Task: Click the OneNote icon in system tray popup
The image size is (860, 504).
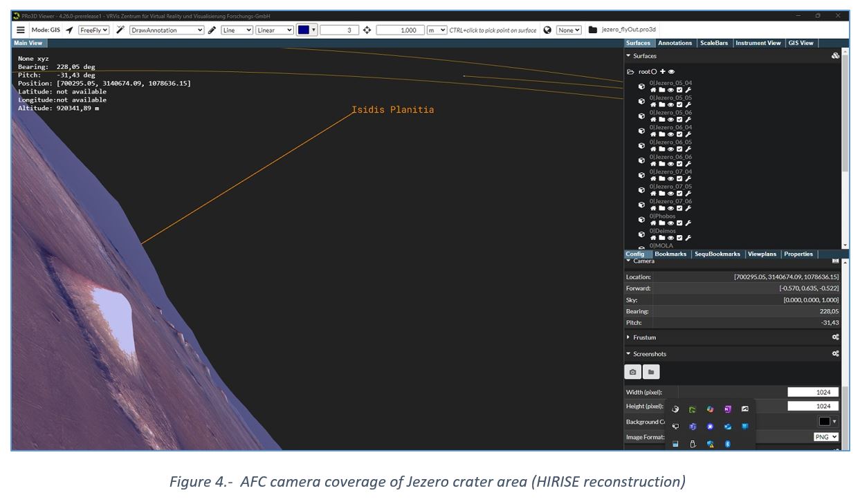Action: pyautogui.click(x=727, y=409)
